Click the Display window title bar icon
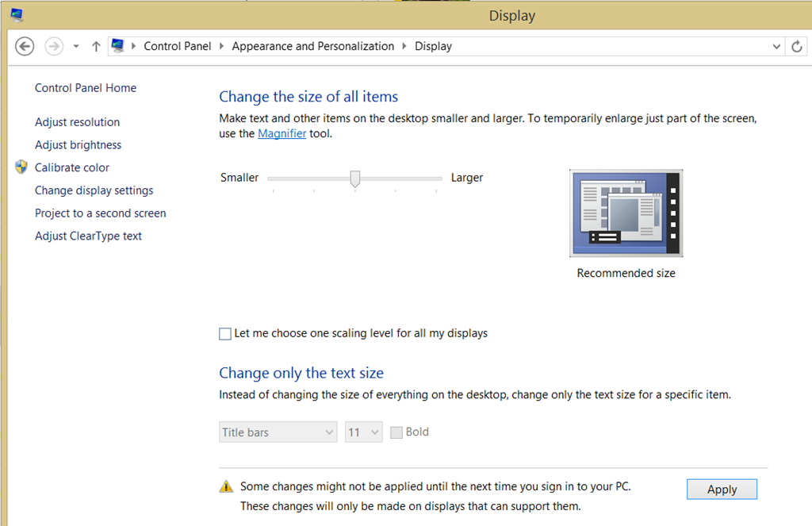This screenshot has height=526, width=812. click(x=17, y=15)
